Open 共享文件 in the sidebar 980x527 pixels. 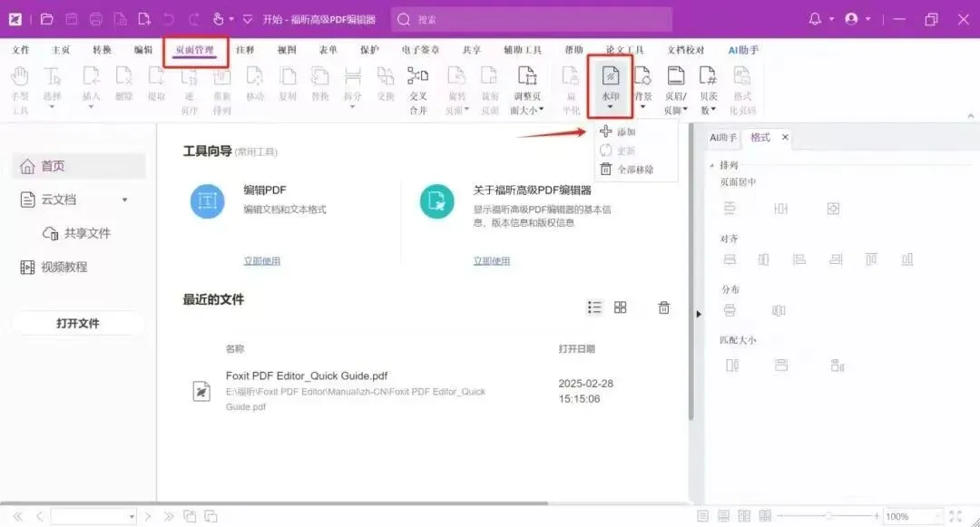tap(76, 233)
